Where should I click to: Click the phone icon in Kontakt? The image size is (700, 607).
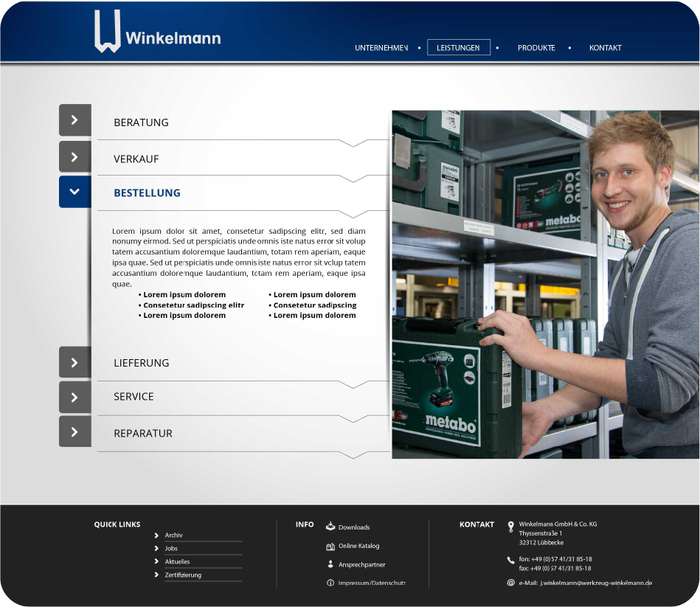tap(510, 560)
